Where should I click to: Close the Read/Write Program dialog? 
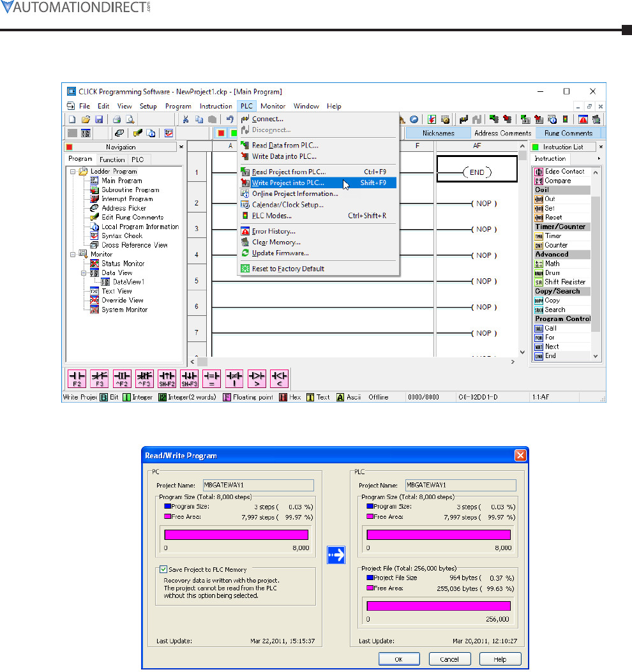point(520,455)
